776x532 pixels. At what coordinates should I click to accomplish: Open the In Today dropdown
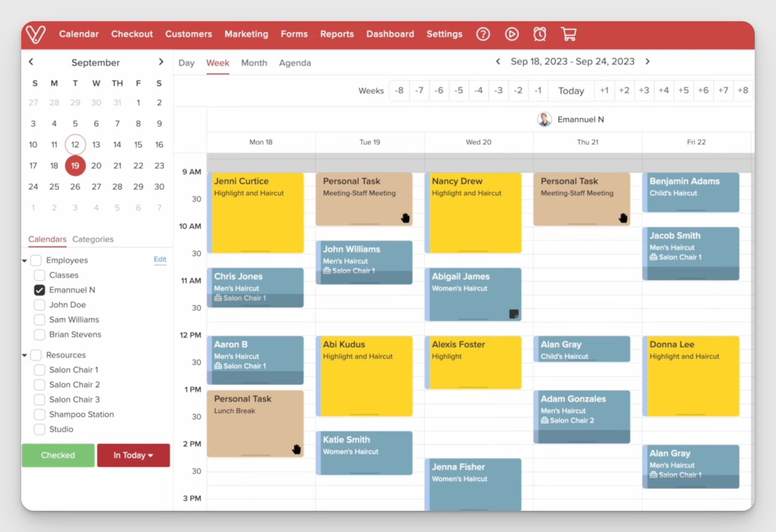coord(133,455)
